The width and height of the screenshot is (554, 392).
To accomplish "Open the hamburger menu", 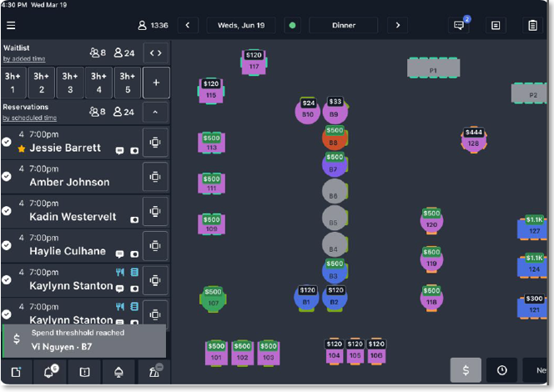I will pyautogui.click(x=11, y=25).
